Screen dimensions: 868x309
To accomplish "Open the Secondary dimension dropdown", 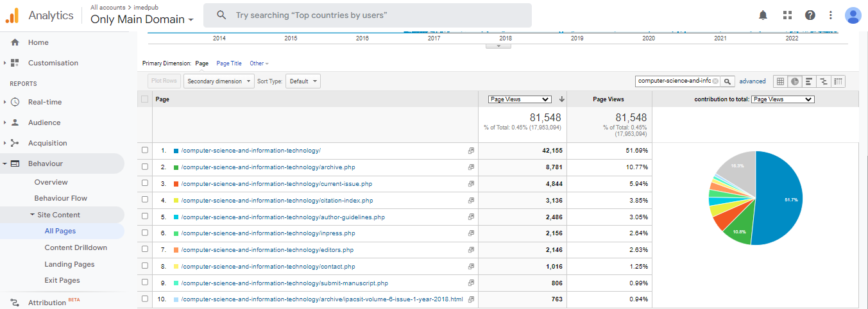I will tap(218, 81).
